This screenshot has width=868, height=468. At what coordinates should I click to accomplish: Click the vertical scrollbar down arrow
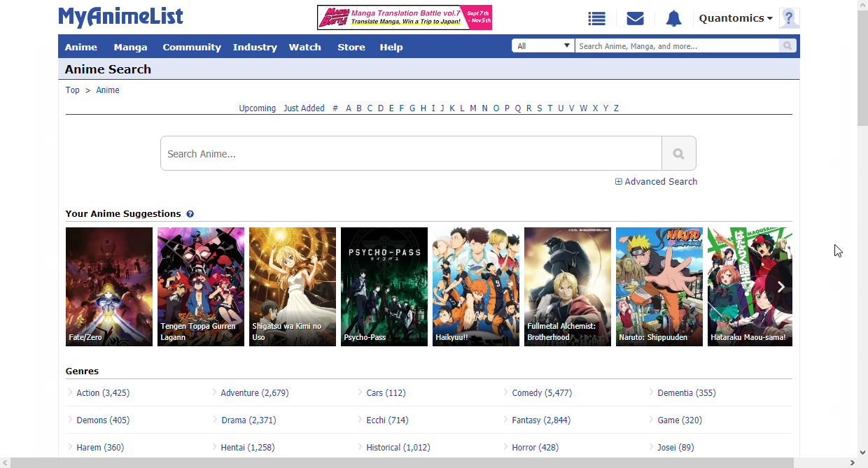pos(862,453)
